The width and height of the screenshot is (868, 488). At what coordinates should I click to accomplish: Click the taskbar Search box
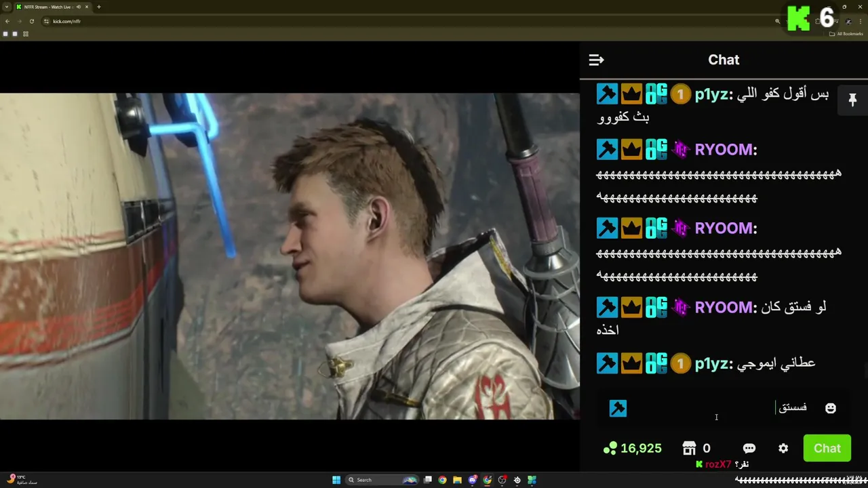click(x=383, y=480)
